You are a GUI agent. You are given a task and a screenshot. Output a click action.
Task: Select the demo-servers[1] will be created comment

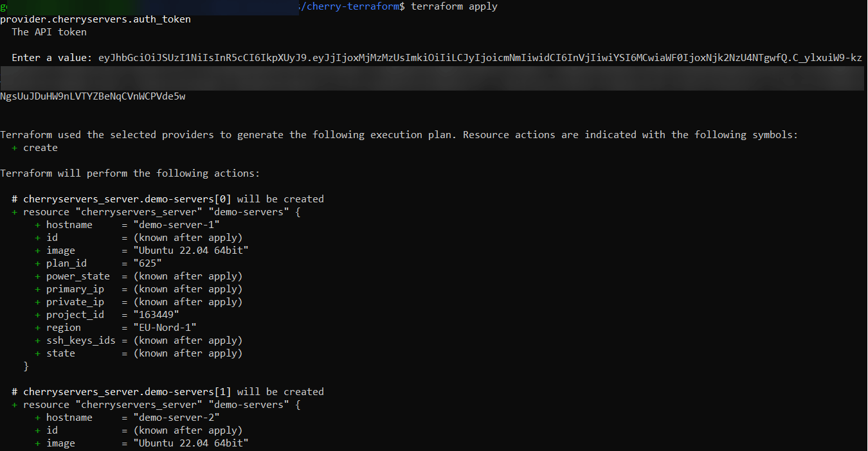click(168, 392)
